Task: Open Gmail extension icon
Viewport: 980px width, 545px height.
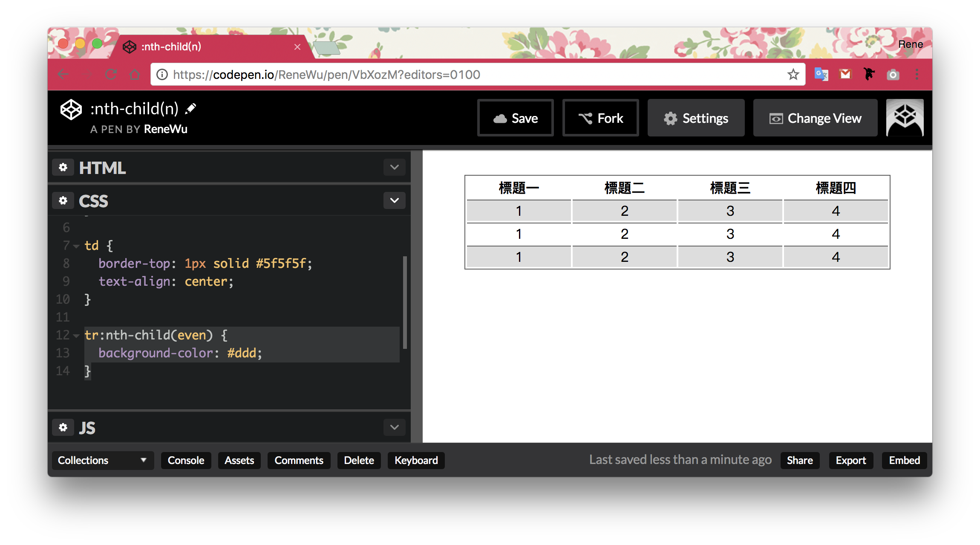Action: coord(845,75)
